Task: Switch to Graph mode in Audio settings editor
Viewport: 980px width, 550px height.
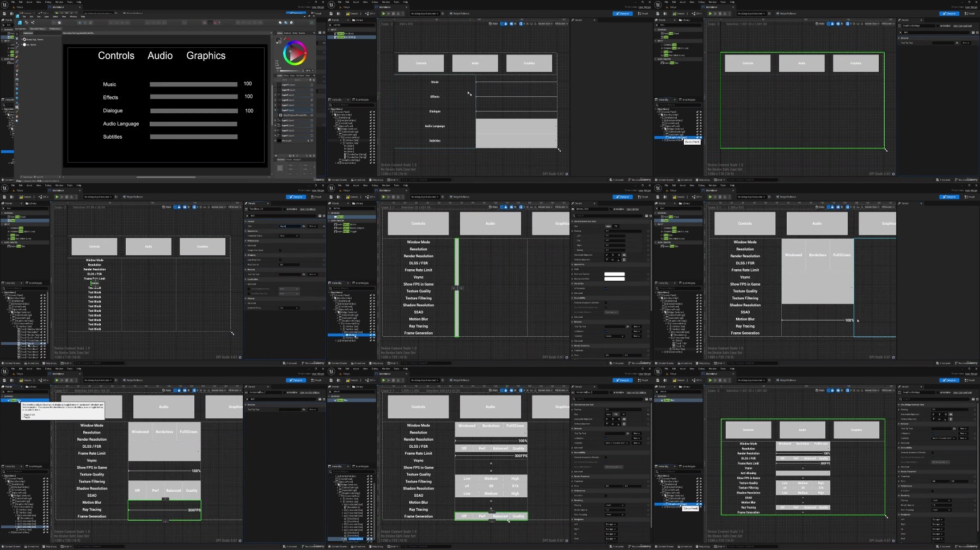Action: coord(643,14)
